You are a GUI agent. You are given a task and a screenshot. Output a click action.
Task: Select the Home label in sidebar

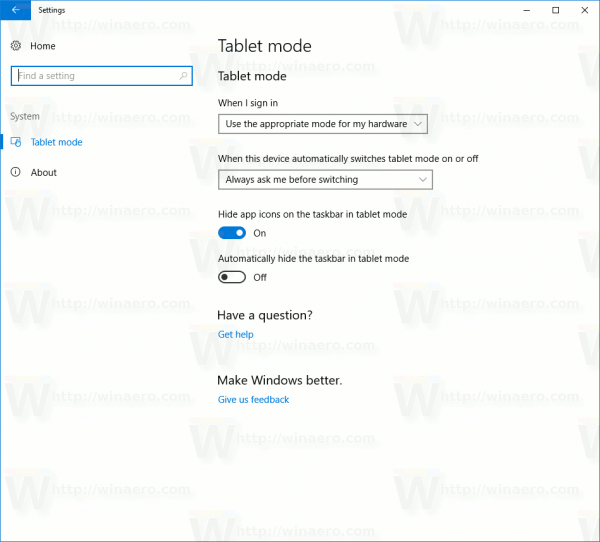coord(43,46)
